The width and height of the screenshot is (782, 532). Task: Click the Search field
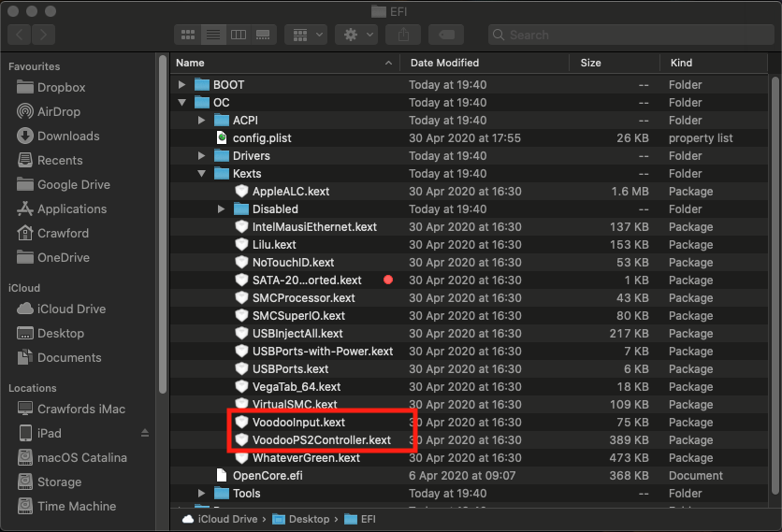pos(630,35)
